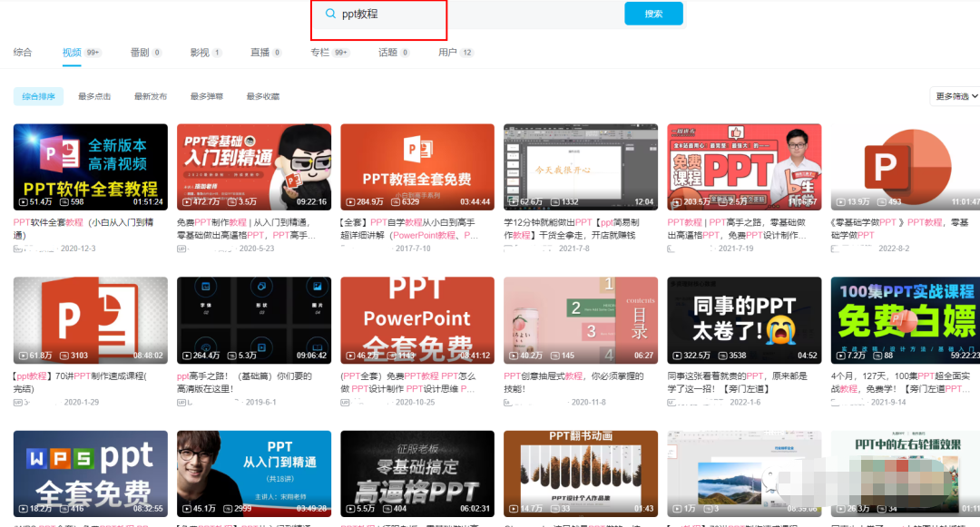
Task: Open 100集PPT实战课程 thumbnail
Action: point(905,320)
